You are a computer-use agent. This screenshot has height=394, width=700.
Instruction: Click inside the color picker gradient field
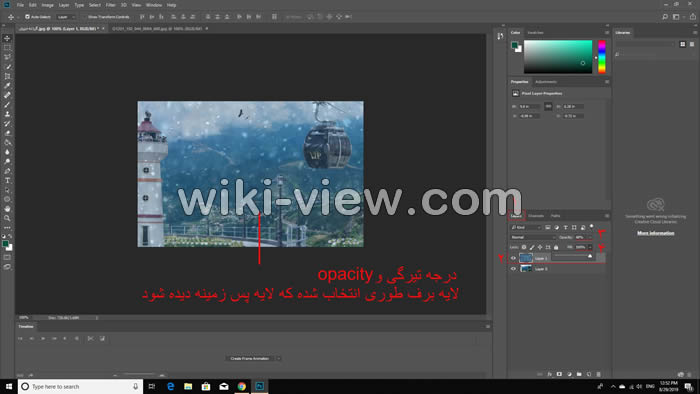tap(558, 57)
